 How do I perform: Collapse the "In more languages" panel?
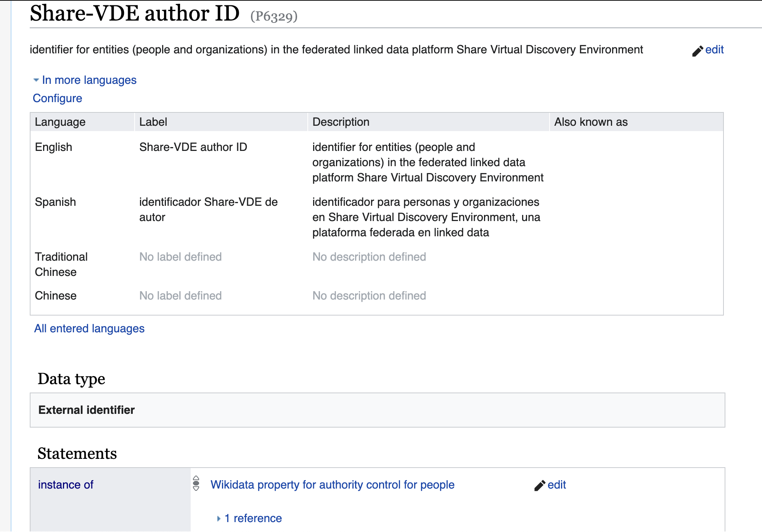coord(89,80)
